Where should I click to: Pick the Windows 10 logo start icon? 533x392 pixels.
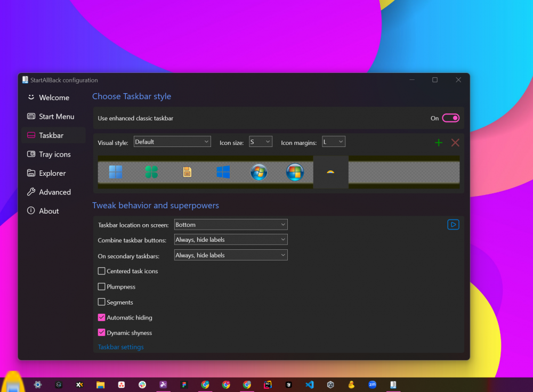pyautogui.click(x=223, y=172)
